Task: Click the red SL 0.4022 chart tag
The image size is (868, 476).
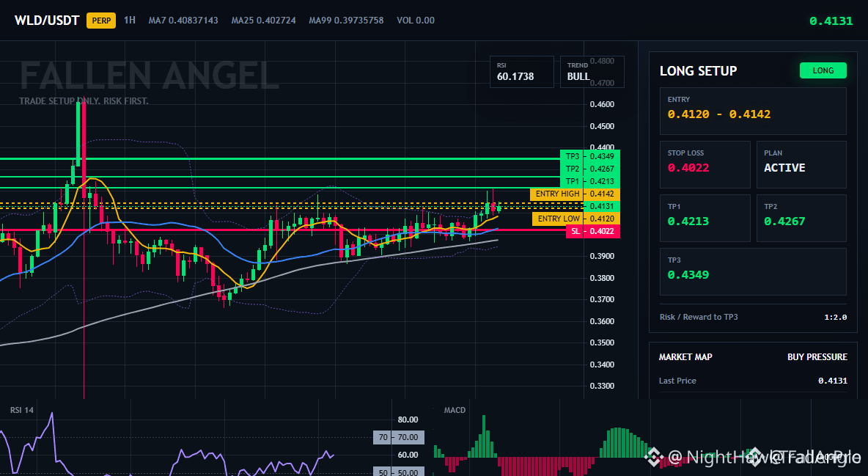Action: (x=593, y=231)
